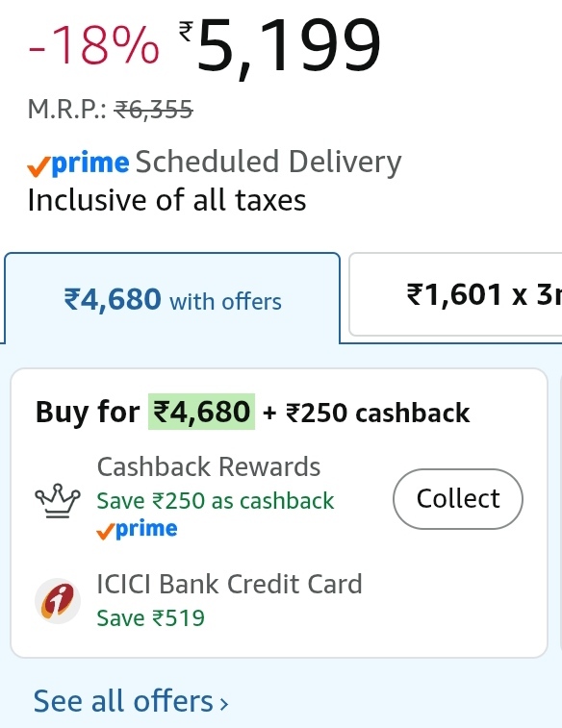Image resolution: width=562 pixels, height=728 pixels.
Task: Tap the Cashback Rewards heading
Action: click(209, 466)
